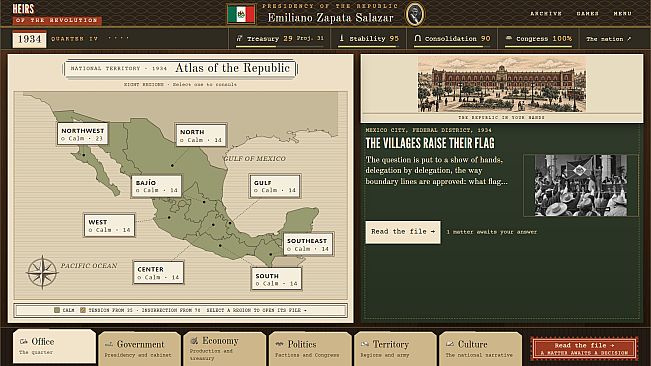Switch to the Territory tab
Image resolution: width=651 pixels, height=366 pixels.
point(395,349)
